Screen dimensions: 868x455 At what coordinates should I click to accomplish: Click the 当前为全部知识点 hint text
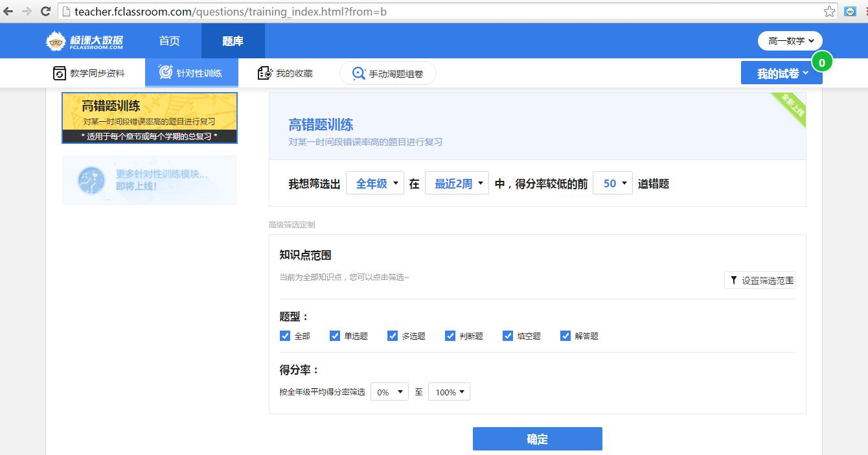point(344,277)
